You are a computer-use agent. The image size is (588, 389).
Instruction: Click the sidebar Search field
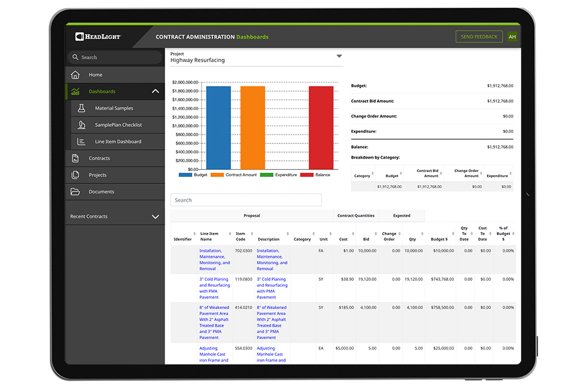coord(115,58)
